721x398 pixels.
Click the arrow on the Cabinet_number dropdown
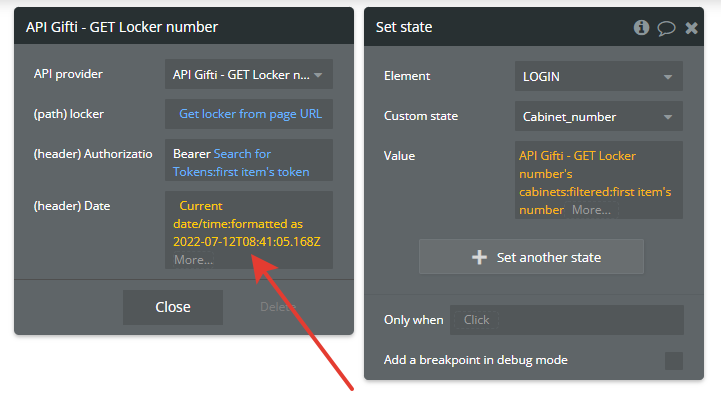click(x=668, y=117)
